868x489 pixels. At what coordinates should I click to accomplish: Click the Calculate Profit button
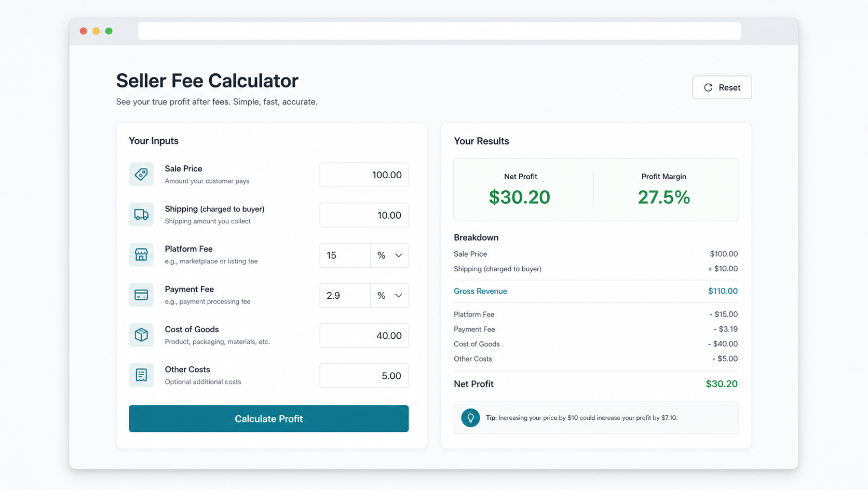coord(268,418)
